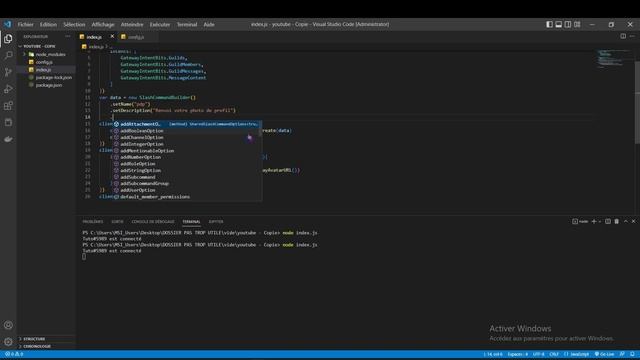Pick addIntegerOption from suggestion list
This screenshot has height=360, width=640.
tap(187, 144)
